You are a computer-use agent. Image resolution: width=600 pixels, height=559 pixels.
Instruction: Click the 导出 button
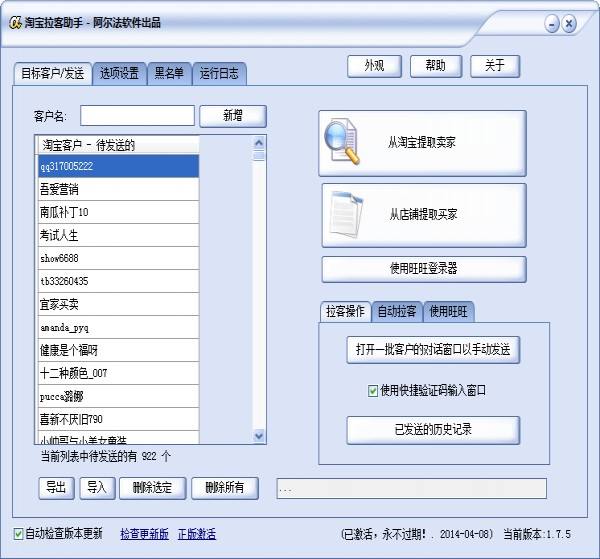tap(56, 488)
